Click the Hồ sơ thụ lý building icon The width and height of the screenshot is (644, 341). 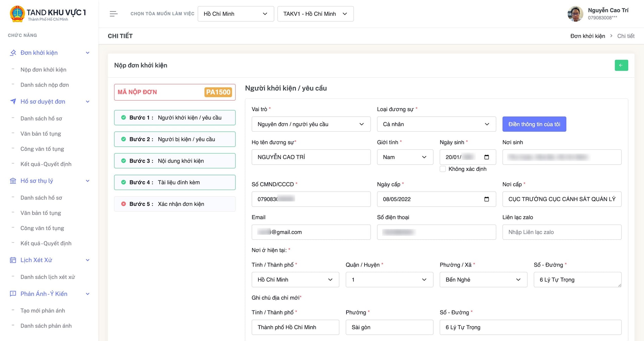click(x=13, y=181)
